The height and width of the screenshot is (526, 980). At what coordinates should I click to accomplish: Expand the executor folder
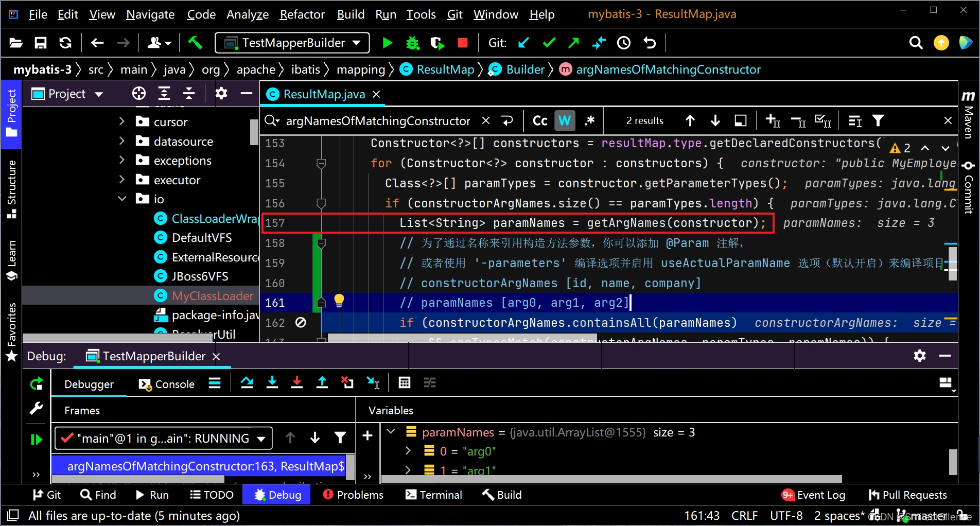pos(122,180)
